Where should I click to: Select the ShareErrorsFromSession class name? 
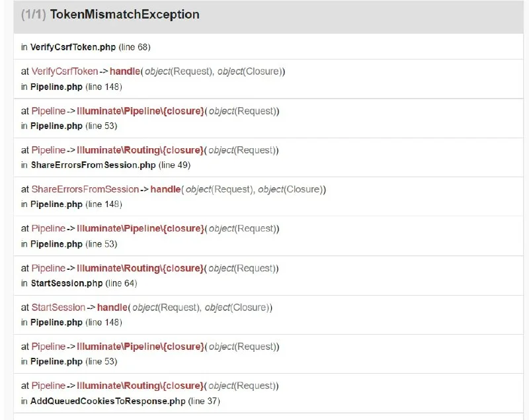coord(85,189)
